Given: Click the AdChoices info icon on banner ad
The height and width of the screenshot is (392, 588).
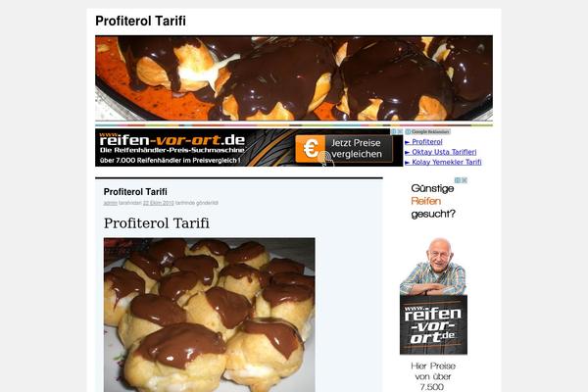Looking at the screenshot, I should click(394, 131).
